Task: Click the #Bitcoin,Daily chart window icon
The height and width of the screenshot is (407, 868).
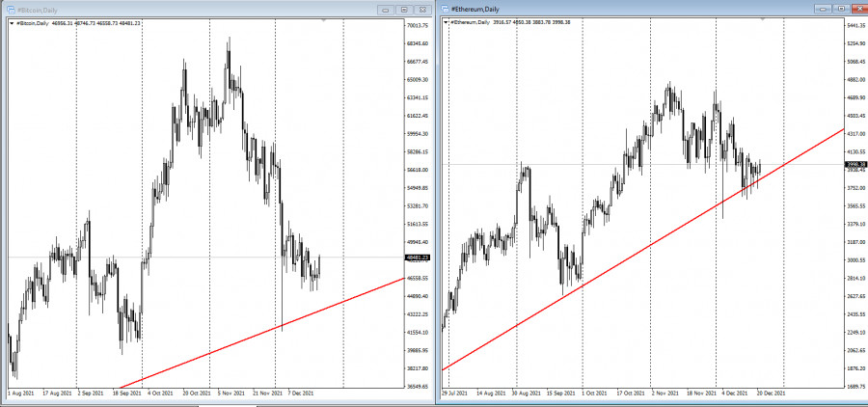Action: point(11,10)
